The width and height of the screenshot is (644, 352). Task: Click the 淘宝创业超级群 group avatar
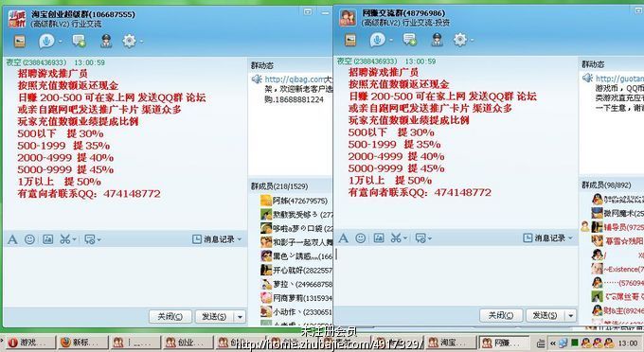(17, 19)
